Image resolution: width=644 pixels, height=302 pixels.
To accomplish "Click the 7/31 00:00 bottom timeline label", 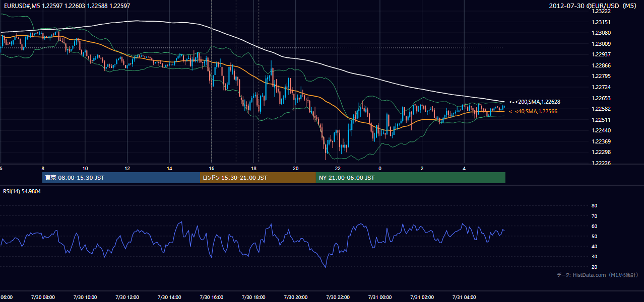I will click(x=380, y=297).
